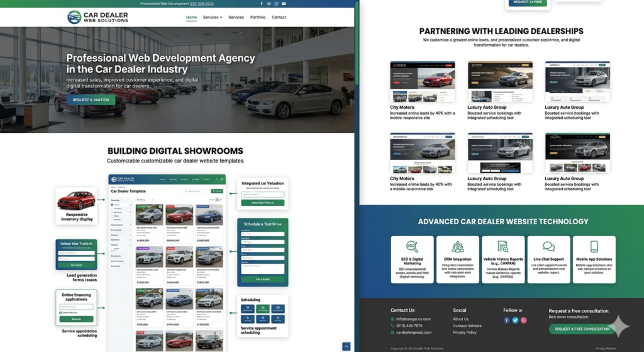Click the SEO magnifier icon
Screen dimensions: 644x352
tap(412, 247)
